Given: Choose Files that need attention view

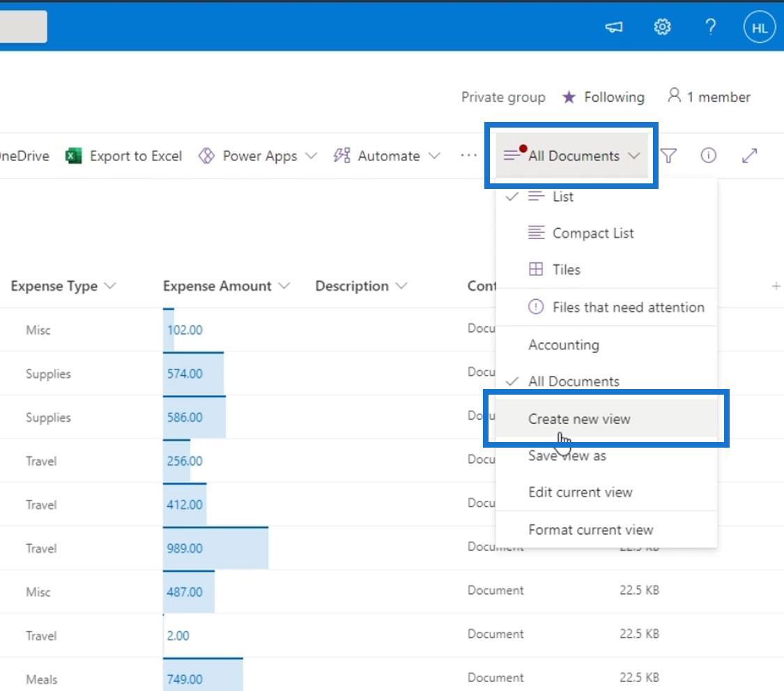Looking at the screenshot, I should pyautogui.click(x=606, y=307).
